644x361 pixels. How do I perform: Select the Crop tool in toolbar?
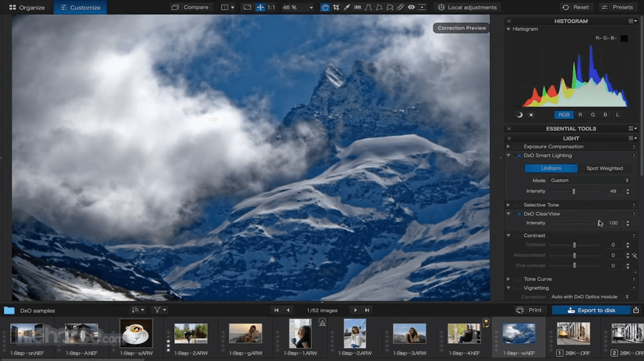tap(336, 8)
